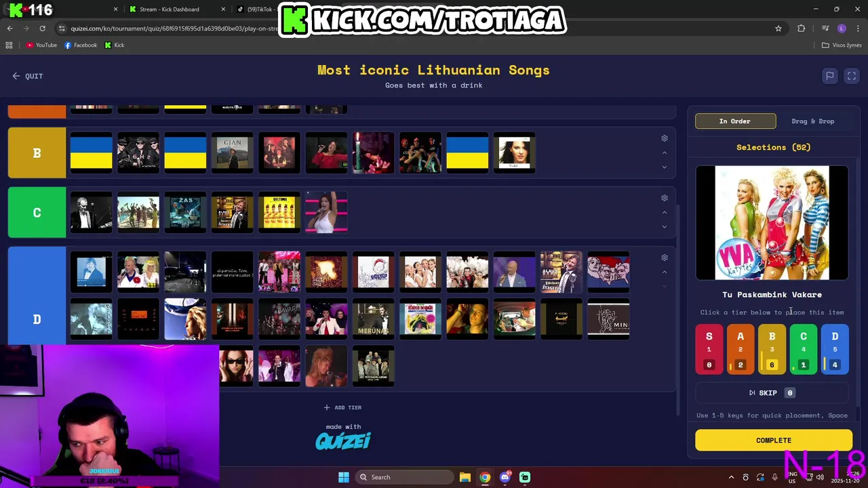Open the flag report icon
Image resolution: width=868 pixels, height=488 pixels.
tap(829, 76)
